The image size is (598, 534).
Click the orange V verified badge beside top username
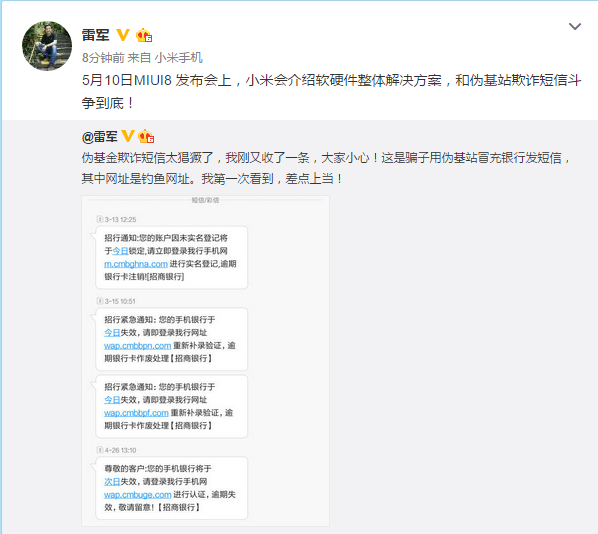[x=123, y=35]
